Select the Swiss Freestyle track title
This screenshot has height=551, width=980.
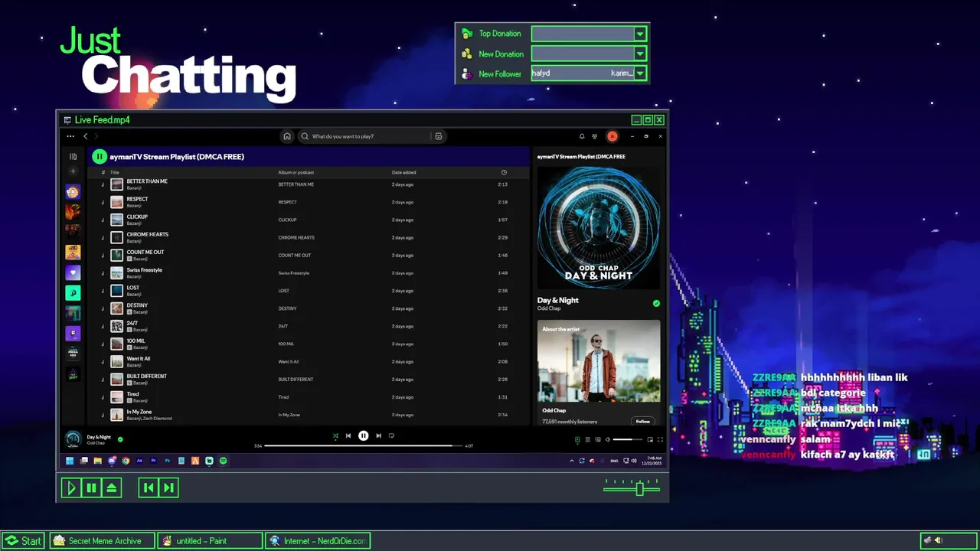pos(145,269)
